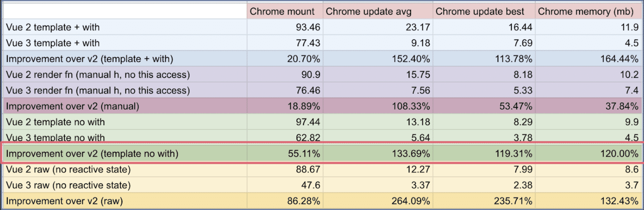
Task: Select the Vue 3 template + with cell
Action: click(x=125, y=43)
